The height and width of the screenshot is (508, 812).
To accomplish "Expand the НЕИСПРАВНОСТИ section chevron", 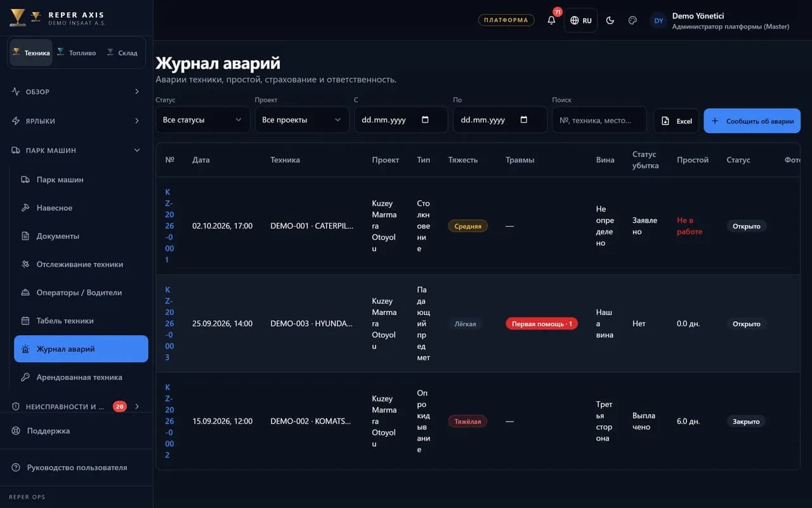I will coord(136,406).
